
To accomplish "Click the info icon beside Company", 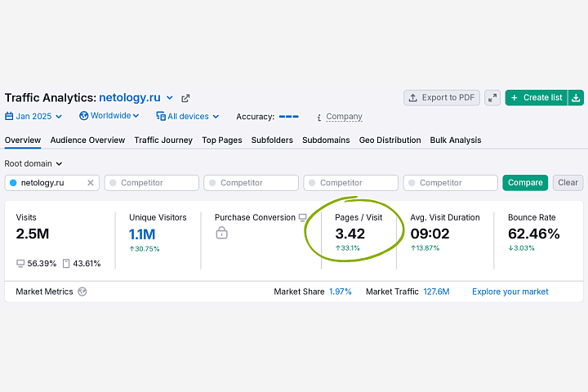I will tap(319, 118).
